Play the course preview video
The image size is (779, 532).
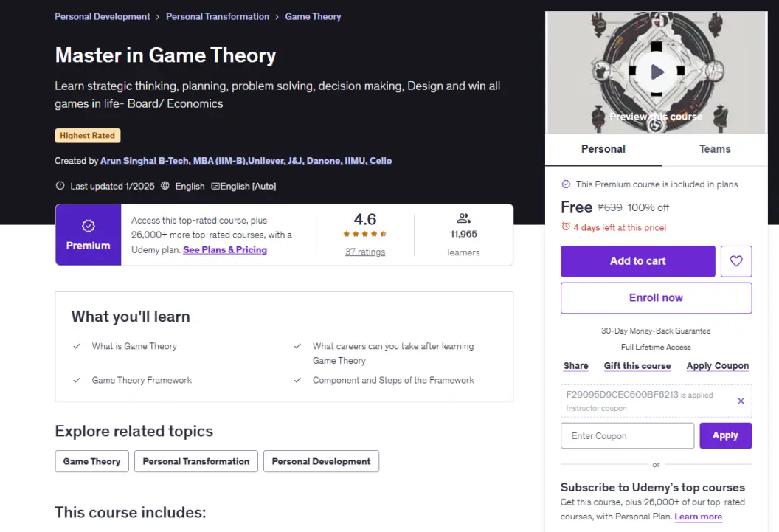point(657,72)
